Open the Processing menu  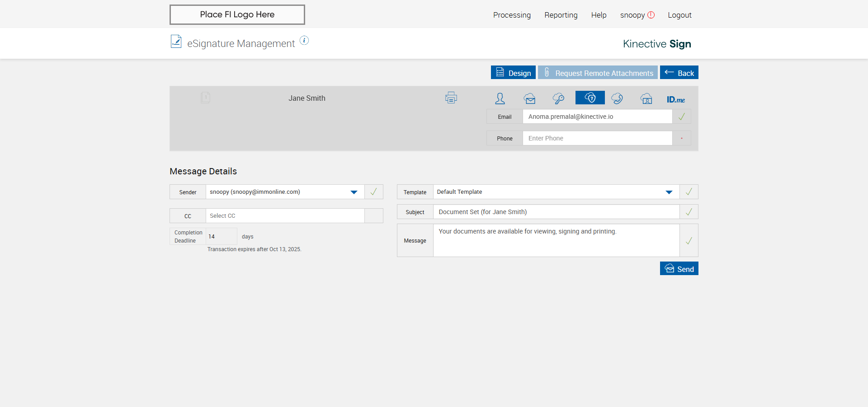point(512,15)
